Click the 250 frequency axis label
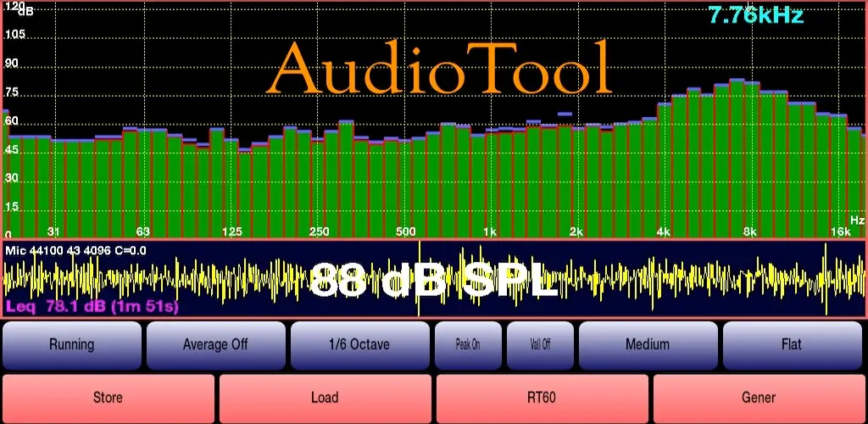Viewport: 868px width, 424px height. click(x=320, y=232)
